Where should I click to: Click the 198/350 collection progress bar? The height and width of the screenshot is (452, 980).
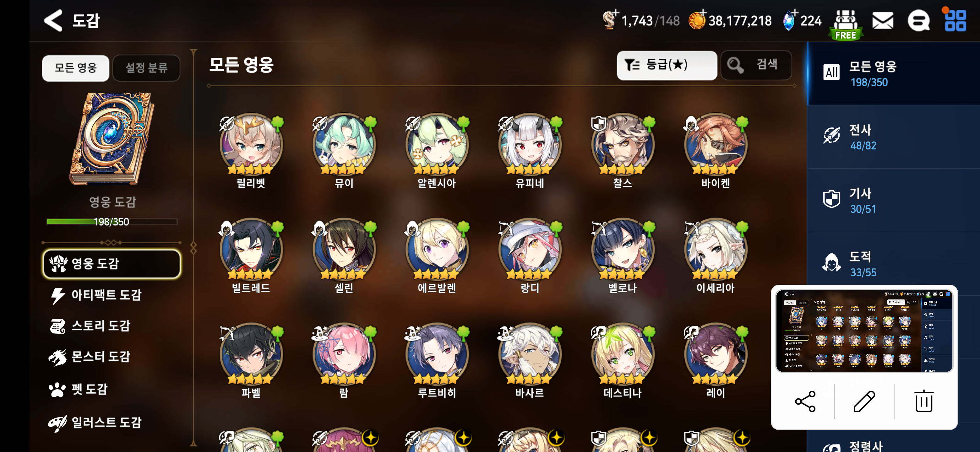(x=112, y=222)
